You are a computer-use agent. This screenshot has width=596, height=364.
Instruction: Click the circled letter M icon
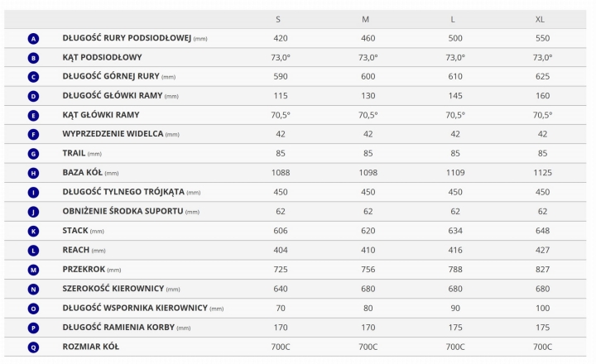click(x=33, y=270)
